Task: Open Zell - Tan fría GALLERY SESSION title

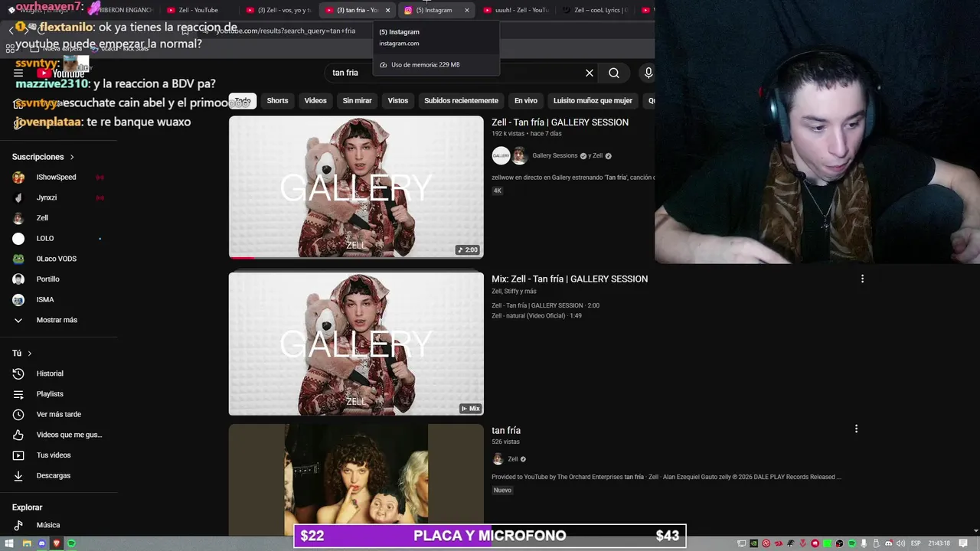Action: [560, 122]
